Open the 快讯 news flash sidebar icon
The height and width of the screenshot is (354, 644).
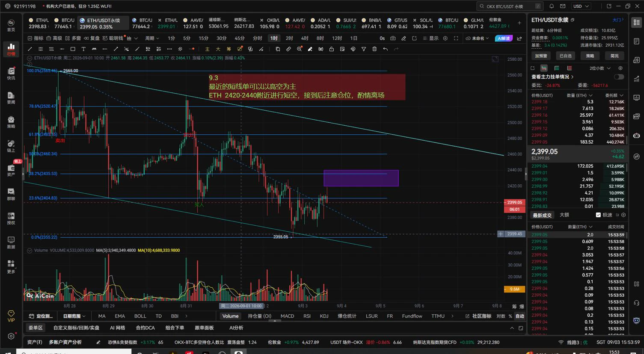[11, 74]
